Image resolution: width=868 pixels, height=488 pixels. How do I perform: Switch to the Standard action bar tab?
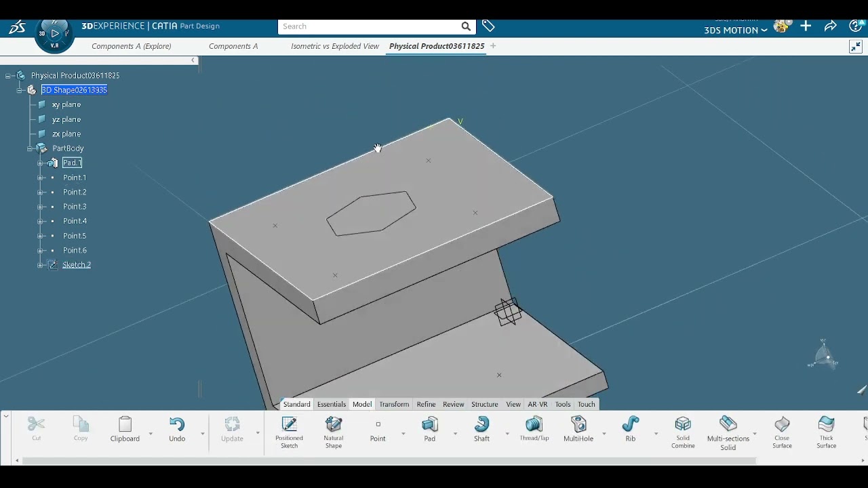pyautogui.click(x=297, y=404)
